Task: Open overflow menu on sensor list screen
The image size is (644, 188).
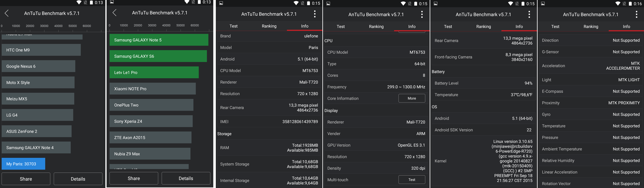Action: pos(636,14)
